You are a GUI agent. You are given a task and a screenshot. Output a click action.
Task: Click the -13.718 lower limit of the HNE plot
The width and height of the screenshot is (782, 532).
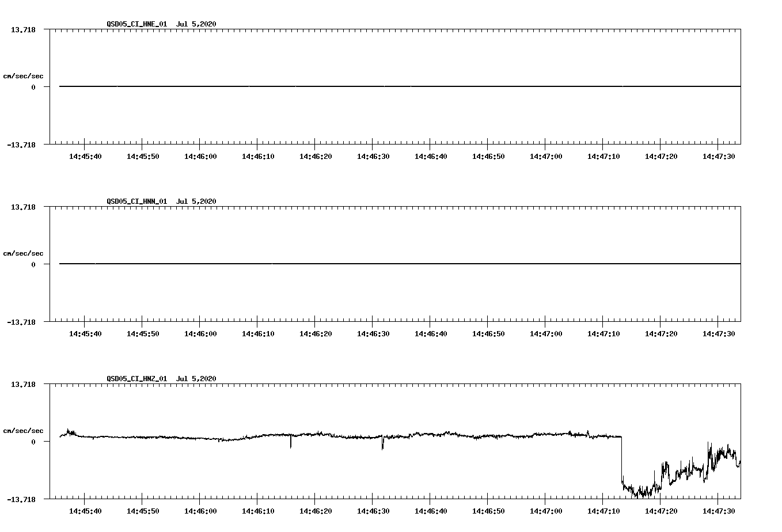[x=21, y=145]
